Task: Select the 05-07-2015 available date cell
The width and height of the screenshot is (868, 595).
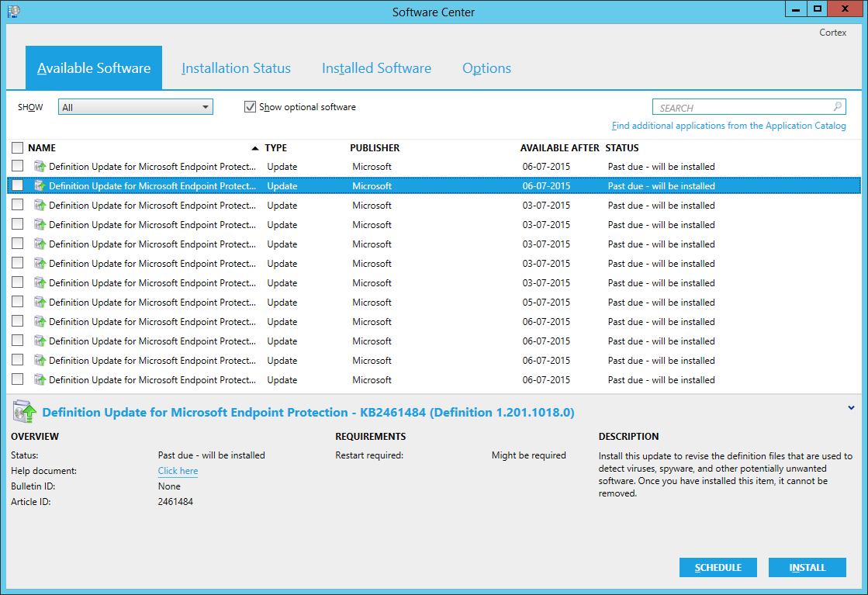Action: pyautogui.click(x=546, y=303)
